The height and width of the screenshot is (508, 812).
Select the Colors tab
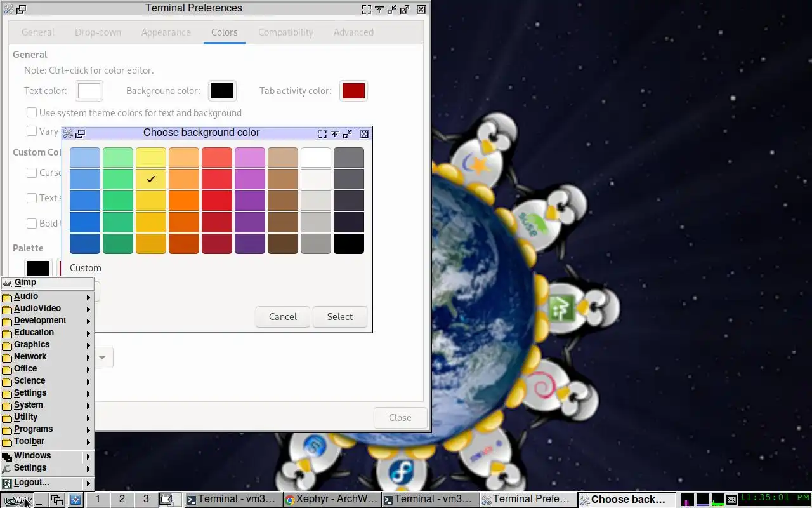click(225, 32)
